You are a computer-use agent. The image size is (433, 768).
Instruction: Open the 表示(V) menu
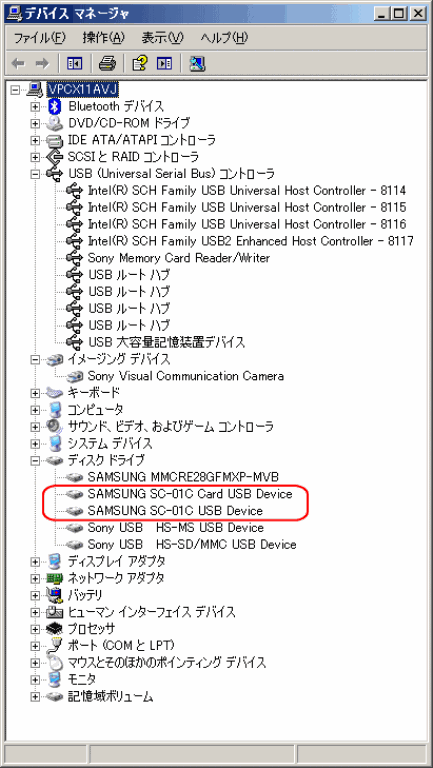click(x=162, y=38)
